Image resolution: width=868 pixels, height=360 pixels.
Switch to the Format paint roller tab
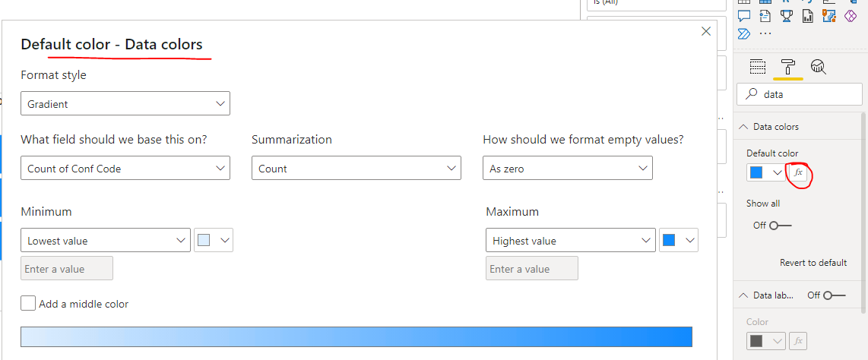(787, 67)
